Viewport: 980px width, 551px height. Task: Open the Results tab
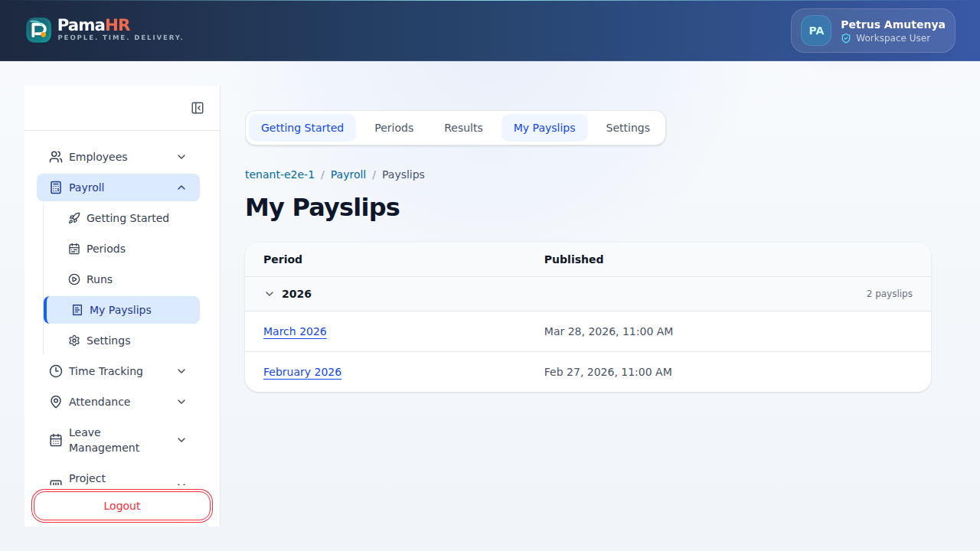[x=463, y=128]
